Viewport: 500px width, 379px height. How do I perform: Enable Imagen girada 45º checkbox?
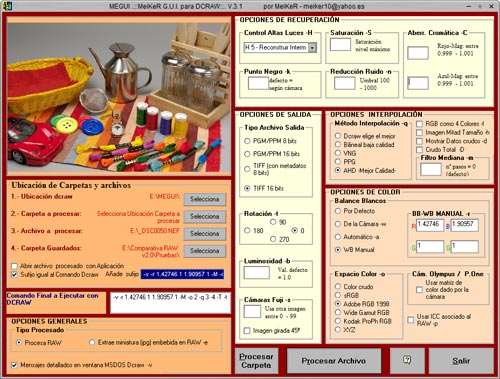tap(247, 331)
